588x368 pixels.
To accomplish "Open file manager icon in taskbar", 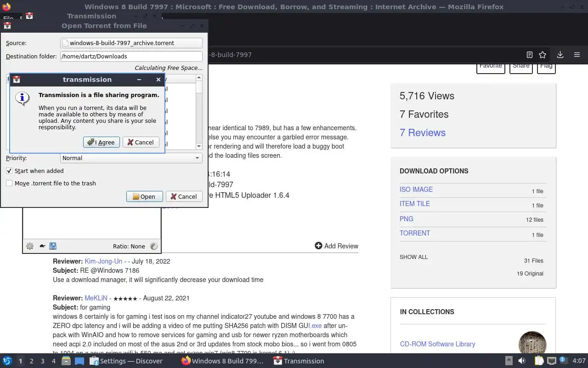I will (66, 361).
